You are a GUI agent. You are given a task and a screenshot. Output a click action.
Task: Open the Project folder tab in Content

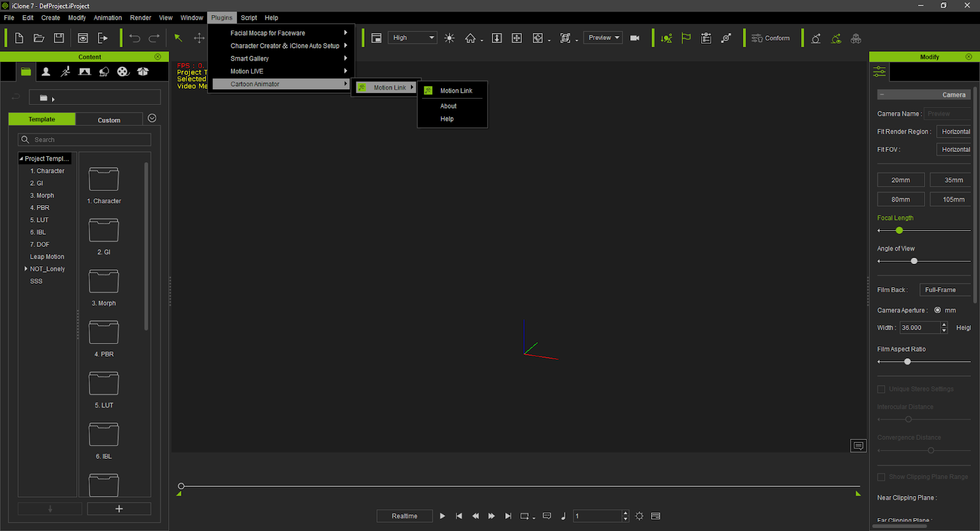click(x=26, y=72)
